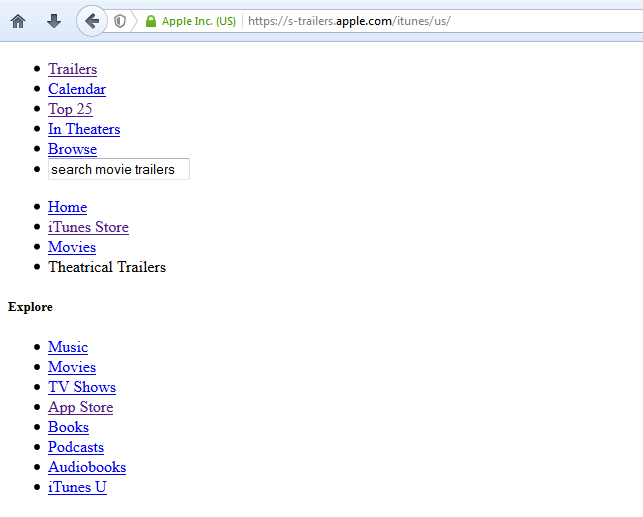Visit the Audiobooks link

[x=87, y=468]
